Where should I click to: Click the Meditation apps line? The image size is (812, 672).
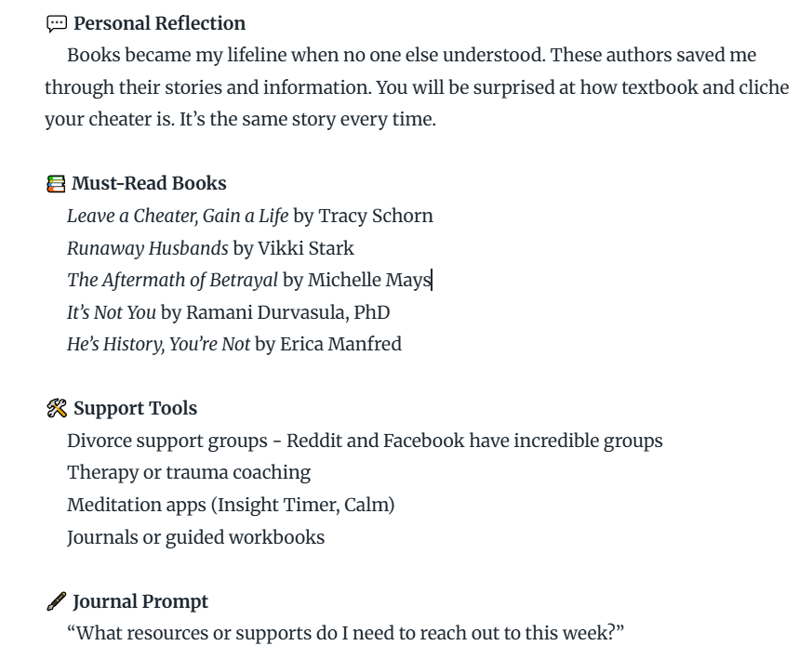[231, 505]
